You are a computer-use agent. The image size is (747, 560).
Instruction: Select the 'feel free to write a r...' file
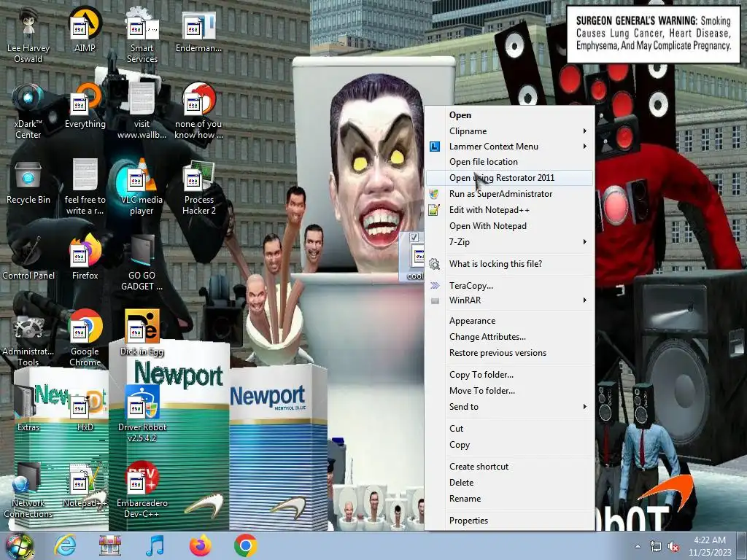pyautogui.click(x=85, y=187)
